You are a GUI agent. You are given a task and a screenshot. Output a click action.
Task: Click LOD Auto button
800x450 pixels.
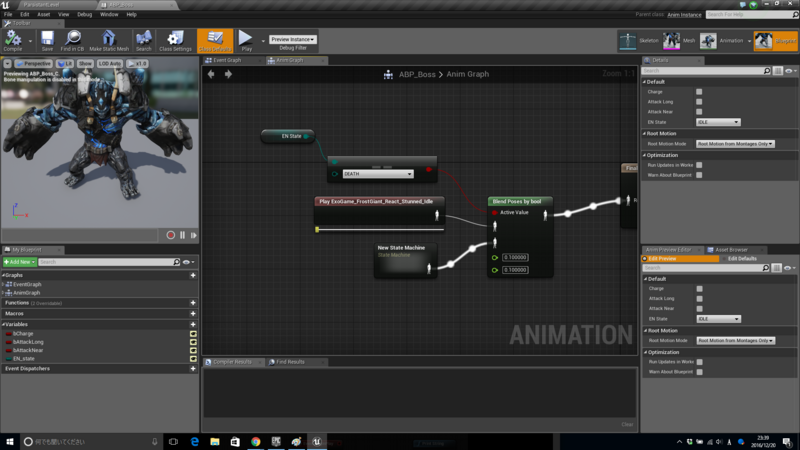(x=110, y=64)
